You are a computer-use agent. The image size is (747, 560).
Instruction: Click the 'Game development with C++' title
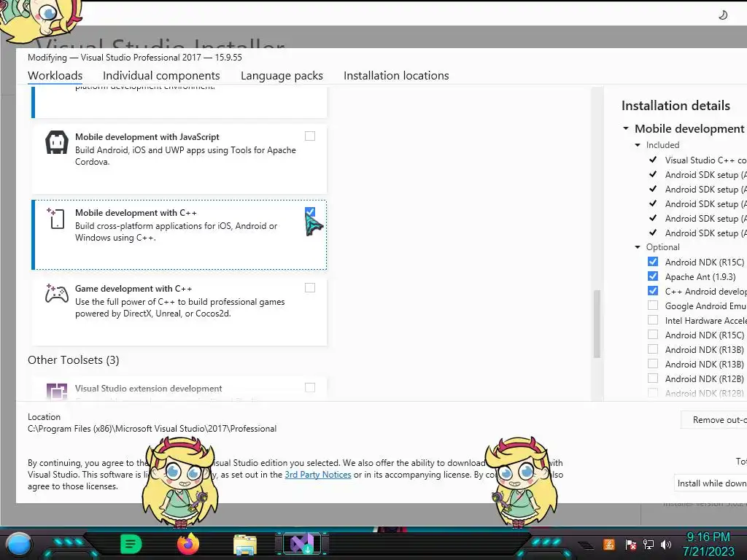point(133,289)
